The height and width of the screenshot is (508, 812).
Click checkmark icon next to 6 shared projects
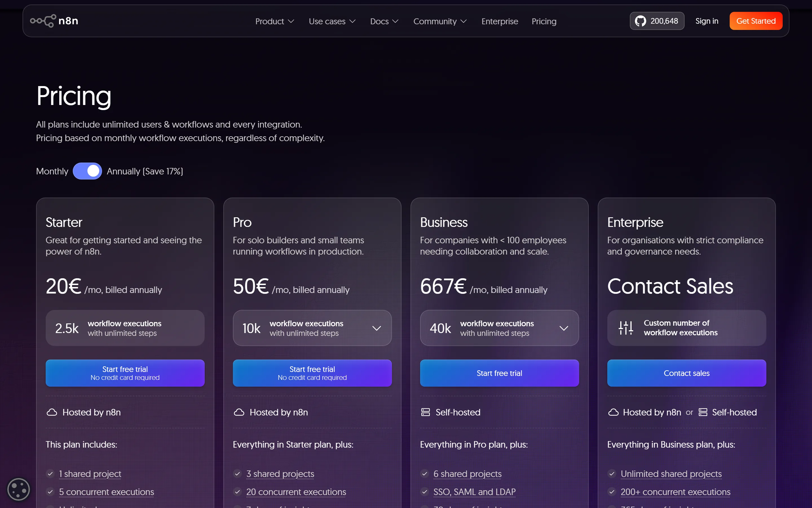tap(425, 474)
